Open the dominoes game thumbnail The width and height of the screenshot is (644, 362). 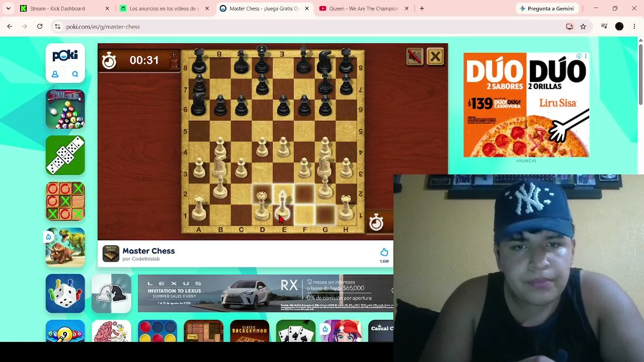tap(65, 155)
